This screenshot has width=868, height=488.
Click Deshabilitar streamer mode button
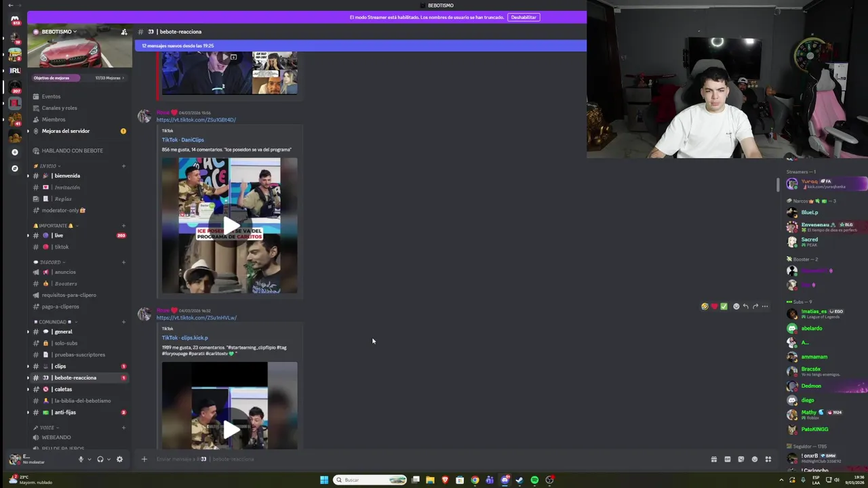[524, 17]
